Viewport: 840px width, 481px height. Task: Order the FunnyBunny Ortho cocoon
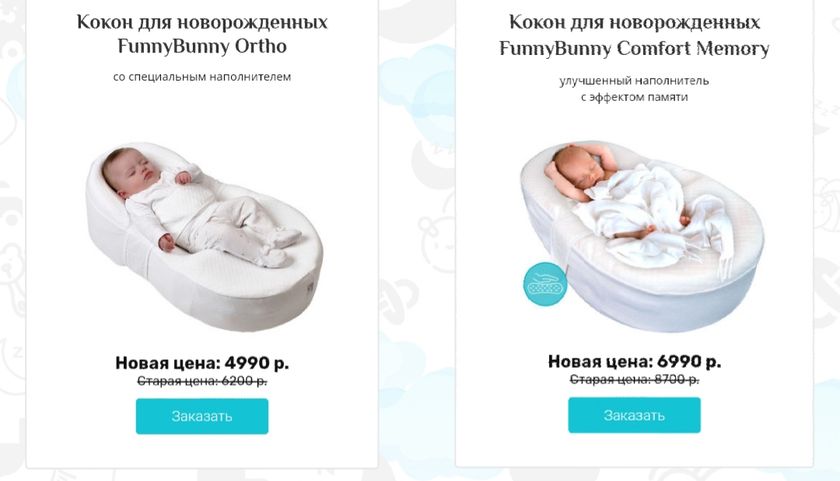(x=202, y=416)
